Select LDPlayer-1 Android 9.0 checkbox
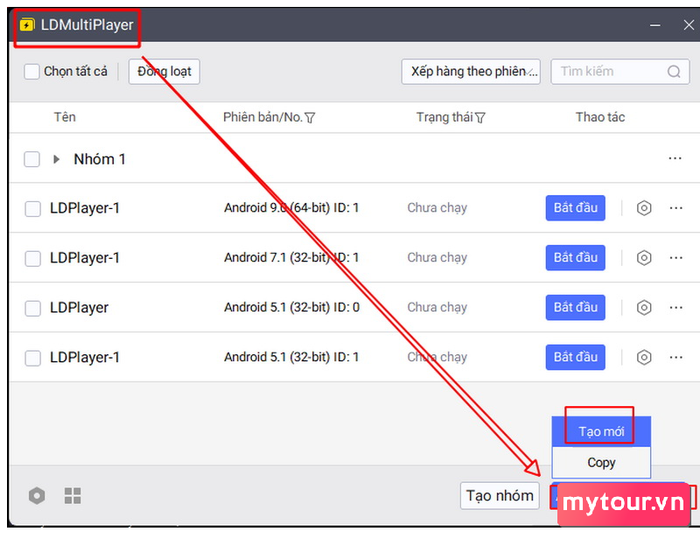The height and width of the screenshot is (538, 700). [x=33, y=209]
